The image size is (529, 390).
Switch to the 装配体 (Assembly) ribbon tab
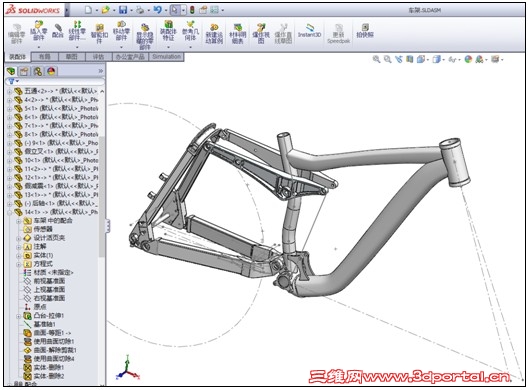click(18, 57)
